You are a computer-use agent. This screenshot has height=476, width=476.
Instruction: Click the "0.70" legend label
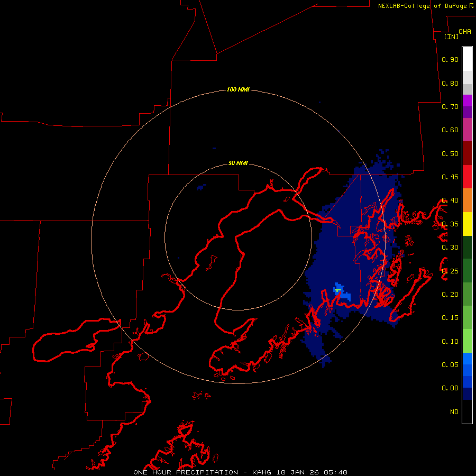450,106
